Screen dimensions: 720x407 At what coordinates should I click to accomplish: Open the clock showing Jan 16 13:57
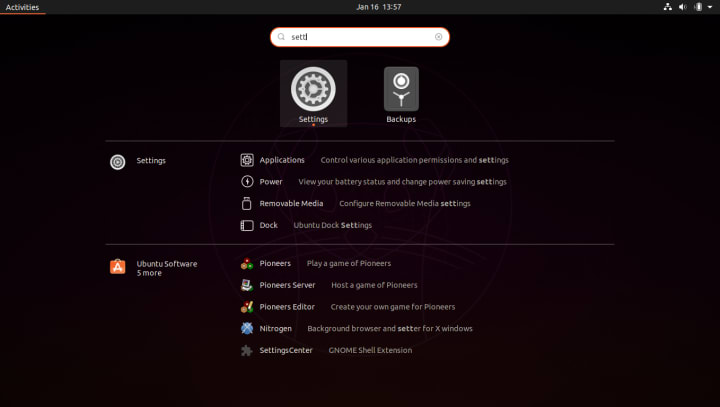[378, 7]
